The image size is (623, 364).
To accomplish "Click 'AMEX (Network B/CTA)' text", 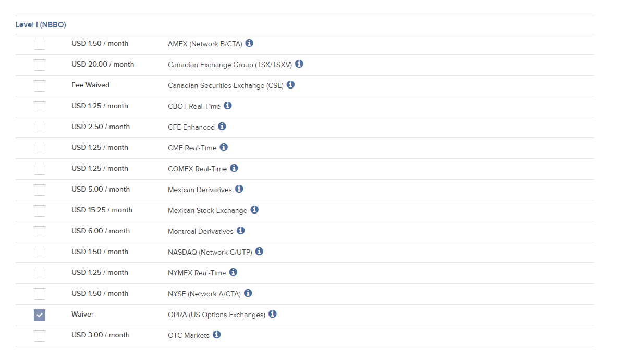I will [x=205, y=44].
